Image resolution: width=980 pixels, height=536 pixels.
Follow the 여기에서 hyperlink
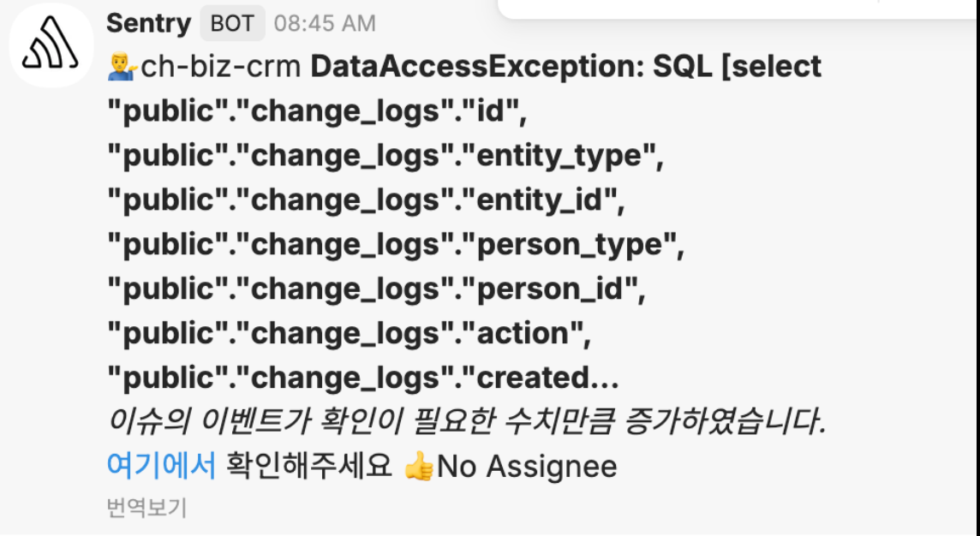[160, 466]
